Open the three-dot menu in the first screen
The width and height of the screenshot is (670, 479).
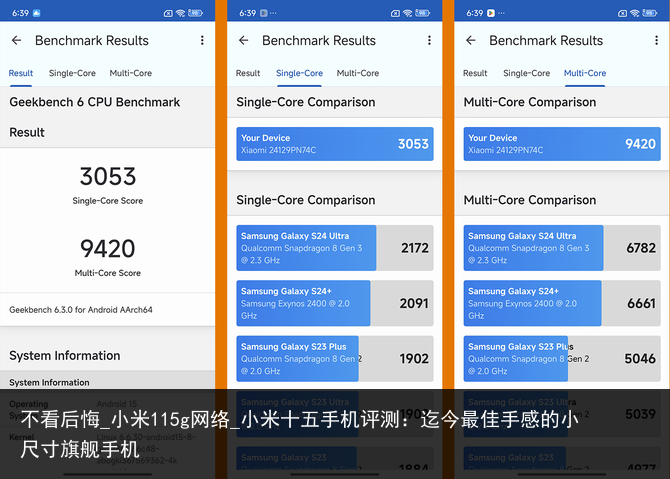coord(202,41)
